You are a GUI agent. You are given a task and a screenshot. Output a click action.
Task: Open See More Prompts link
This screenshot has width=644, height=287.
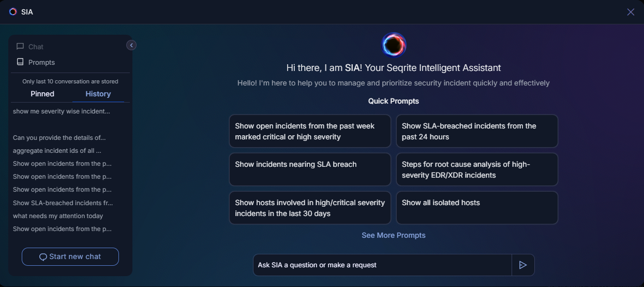[x=394, y=235]
